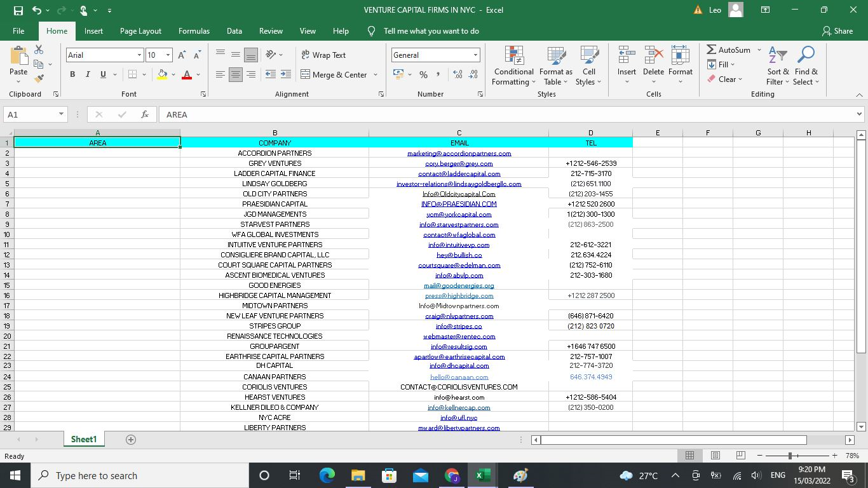Viewport: 868px width, 488px height.
Task: Switch to the Page Layout tab
Action: (140, 31)
